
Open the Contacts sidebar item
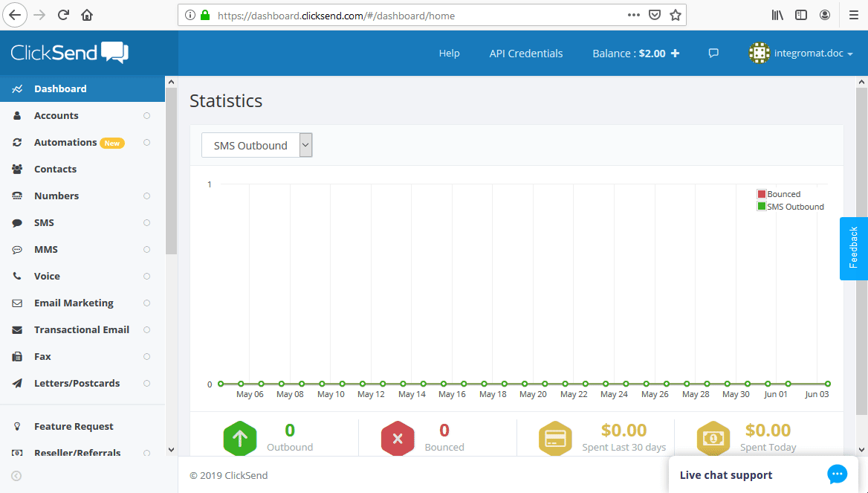pos(82,169)
